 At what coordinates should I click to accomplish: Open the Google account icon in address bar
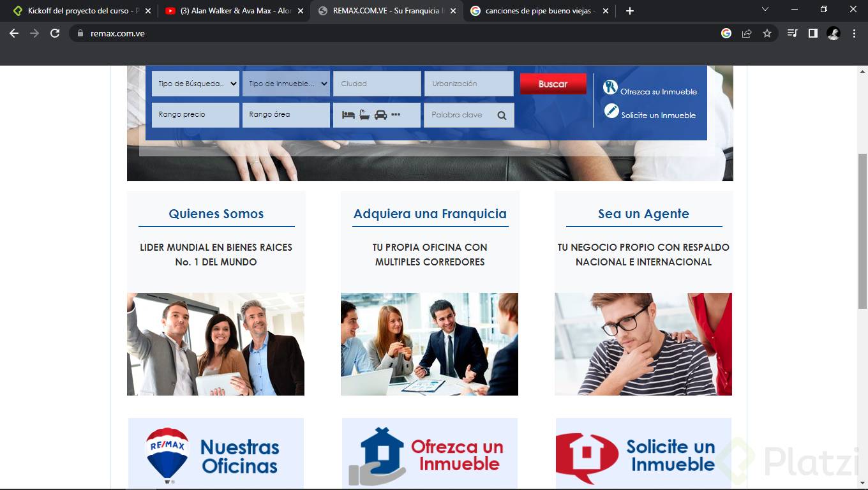pos(726,33)
